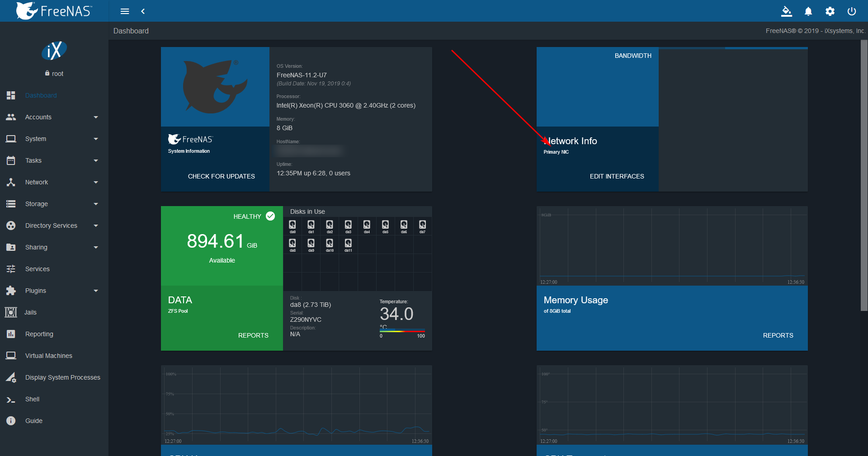Click EDIT INTERFACES button
The height and width of the screenshot is (456, 868).
617,176
